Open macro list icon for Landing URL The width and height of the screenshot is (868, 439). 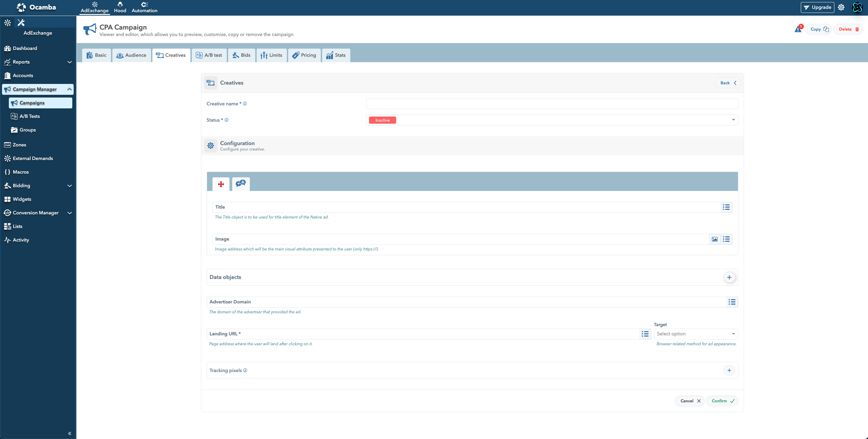coord(645,334)
